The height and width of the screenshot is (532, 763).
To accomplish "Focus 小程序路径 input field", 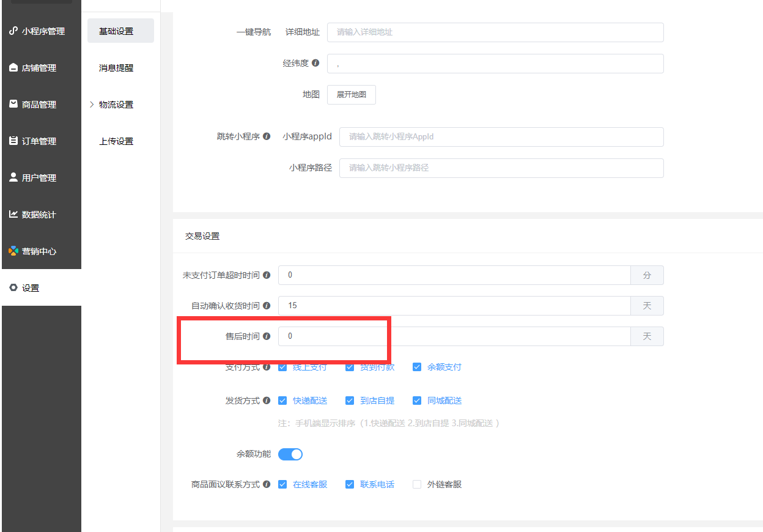I will pos(501,168).
